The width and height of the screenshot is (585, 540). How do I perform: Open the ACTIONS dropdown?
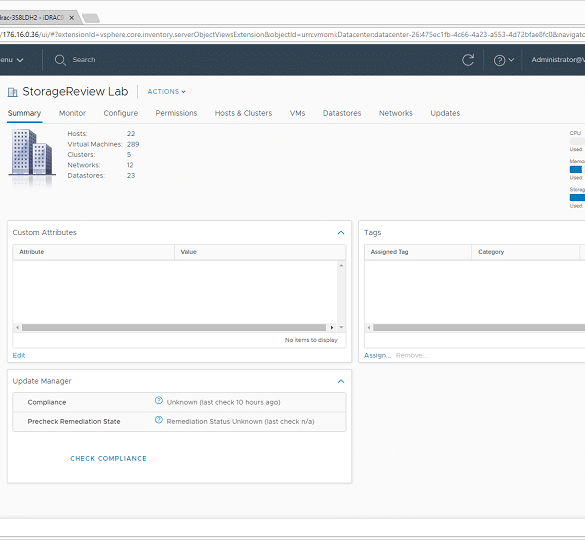click(x=166, y=91)
